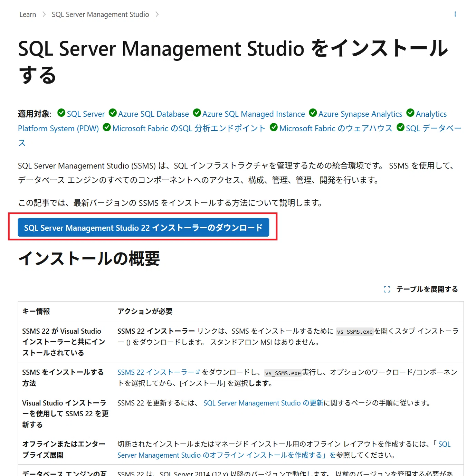476x476 pixels.
Task: Click checkmark beside Microsoft Fabric のウェアハウス
Action: point(274,127)
